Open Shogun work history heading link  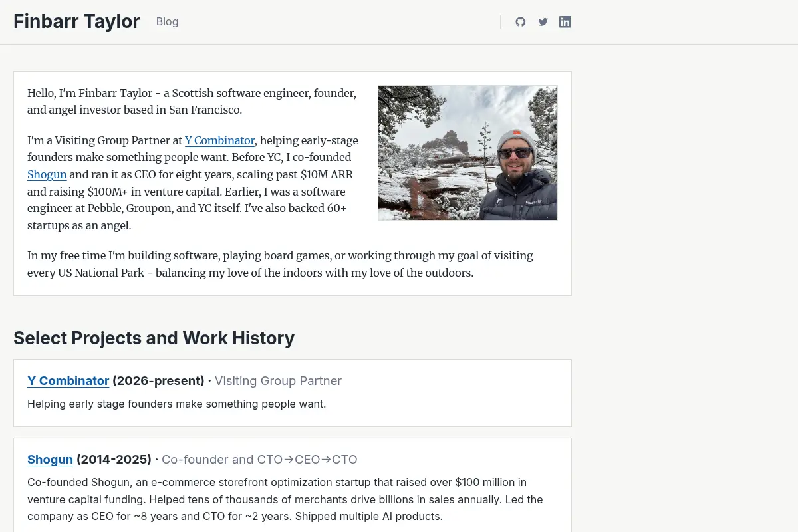point(50,460)
